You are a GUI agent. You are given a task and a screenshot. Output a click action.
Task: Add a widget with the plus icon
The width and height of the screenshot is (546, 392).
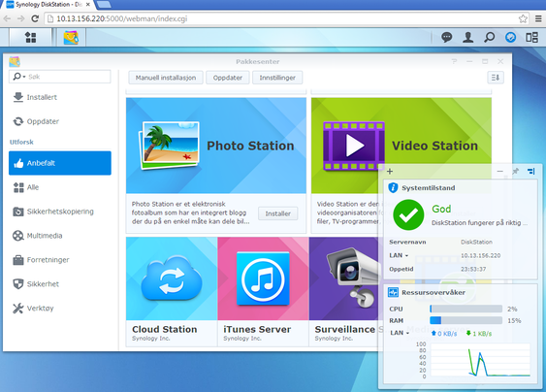click(390, 171)
